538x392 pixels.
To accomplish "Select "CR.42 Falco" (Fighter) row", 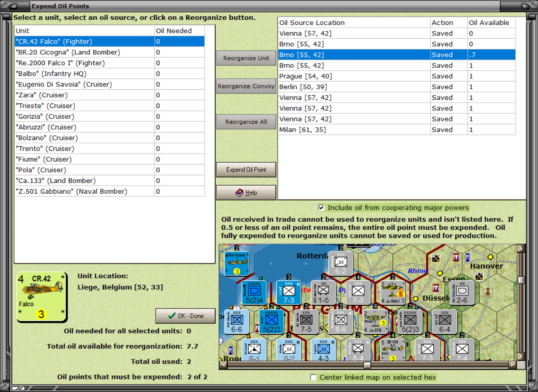I will pyautogui.click(x=110, y=42).
